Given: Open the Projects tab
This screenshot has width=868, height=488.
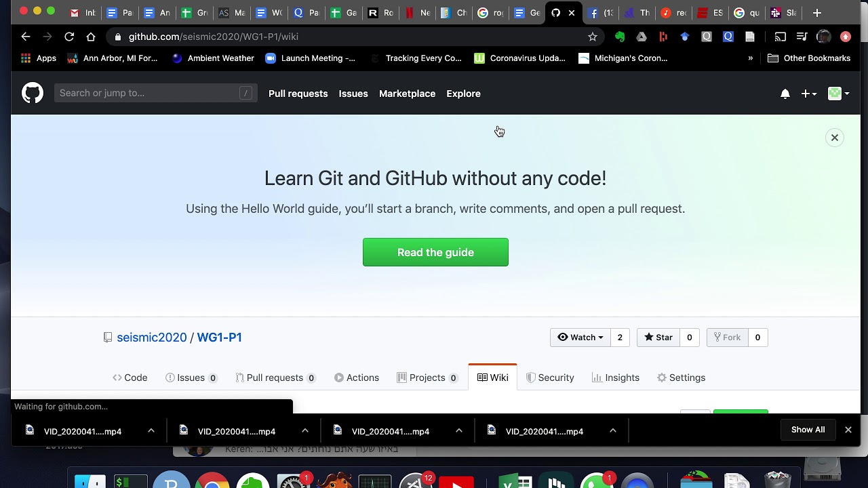Looking at the screenshot, I should point(427,378).
